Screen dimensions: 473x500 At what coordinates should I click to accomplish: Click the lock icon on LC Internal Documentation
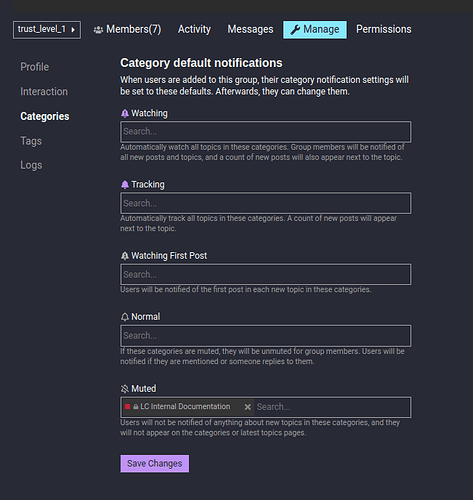pos(136,407)
